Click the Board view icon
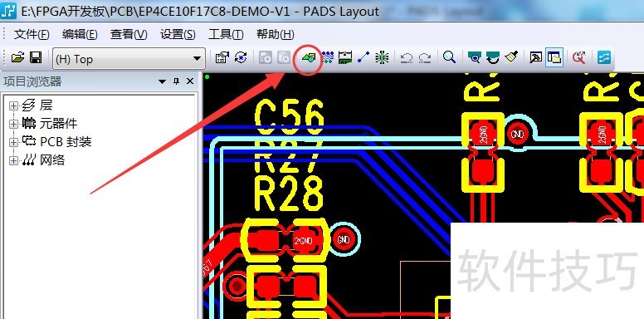 (x=475, y=57)
